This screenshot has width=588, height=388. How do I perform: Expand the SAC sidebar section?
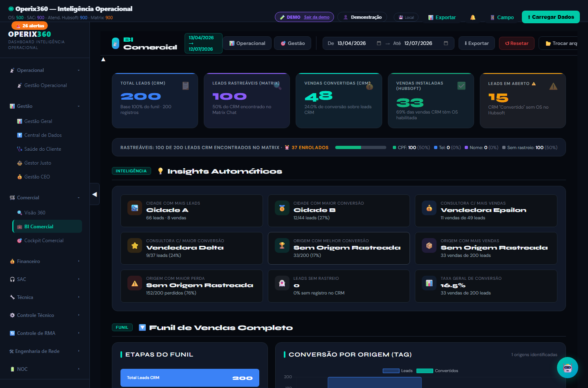(x=45, y=279)
